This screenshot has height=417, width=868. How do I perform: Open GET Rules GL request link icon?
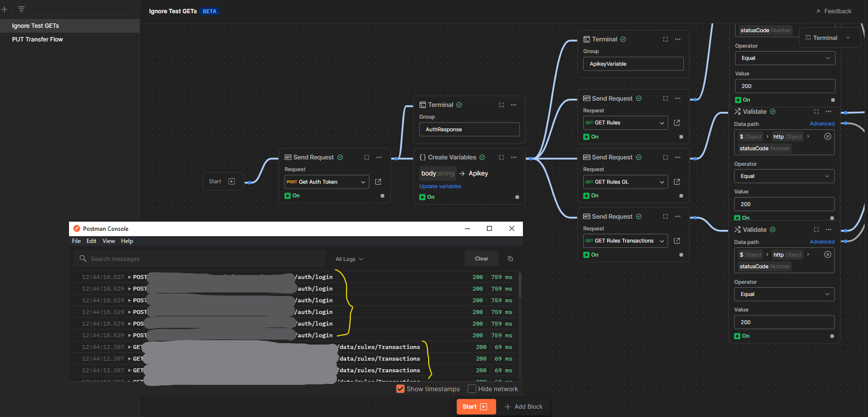[677, 182]
